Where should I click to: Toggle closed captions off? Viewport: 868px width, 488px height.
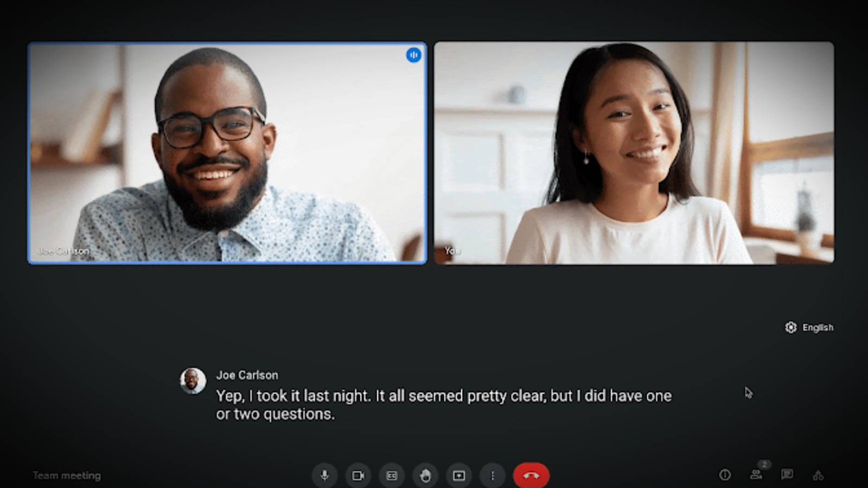point(392,476)
